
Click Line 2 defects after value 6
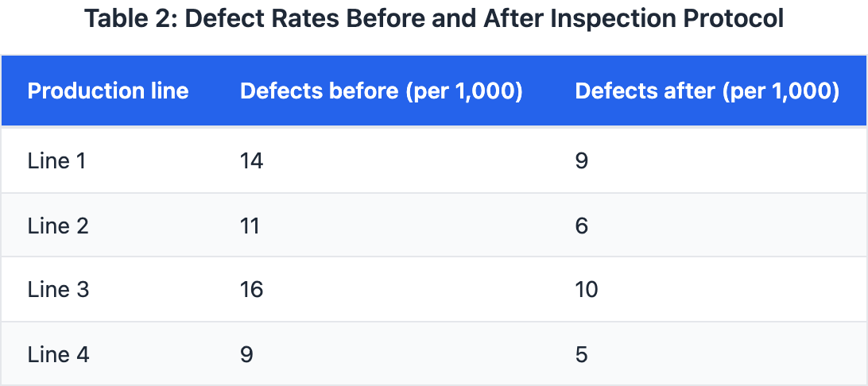582,226
